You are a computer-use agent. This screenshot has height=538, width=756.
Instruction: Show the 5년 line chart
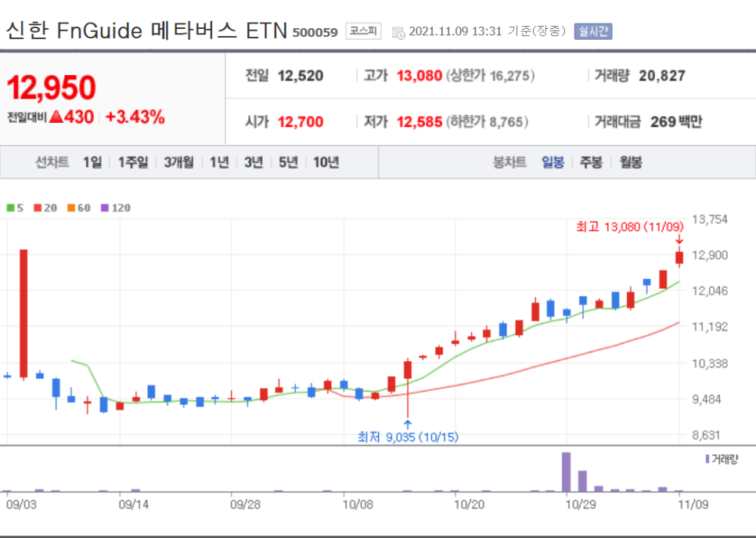coord(288,162)
